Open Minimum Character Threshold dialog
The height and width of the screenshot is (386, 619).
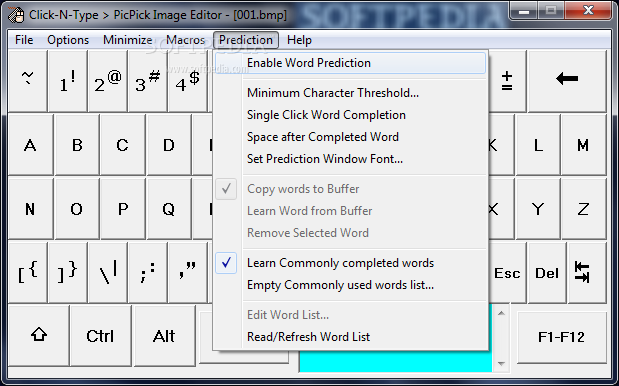point(350,93)
